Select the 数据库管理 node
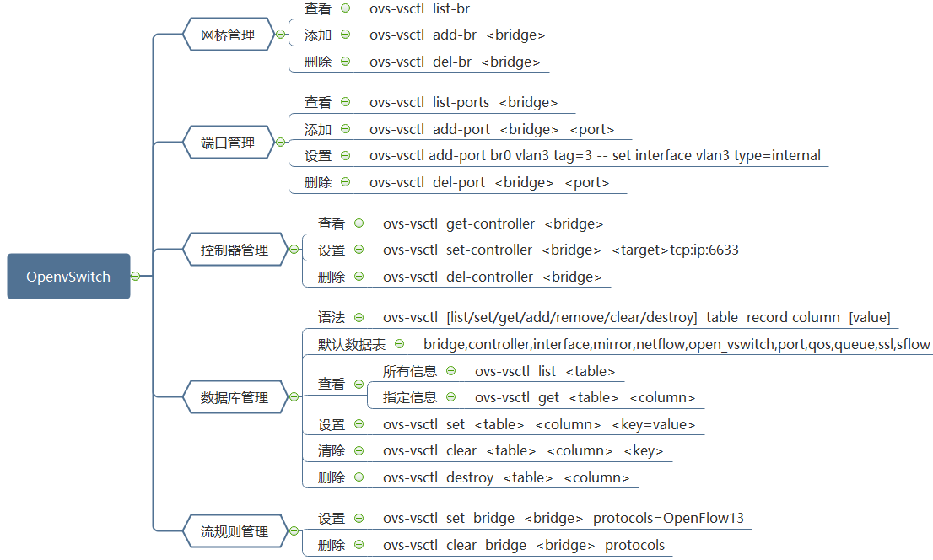The image size is (933, 560). click(x=235, y=397)
